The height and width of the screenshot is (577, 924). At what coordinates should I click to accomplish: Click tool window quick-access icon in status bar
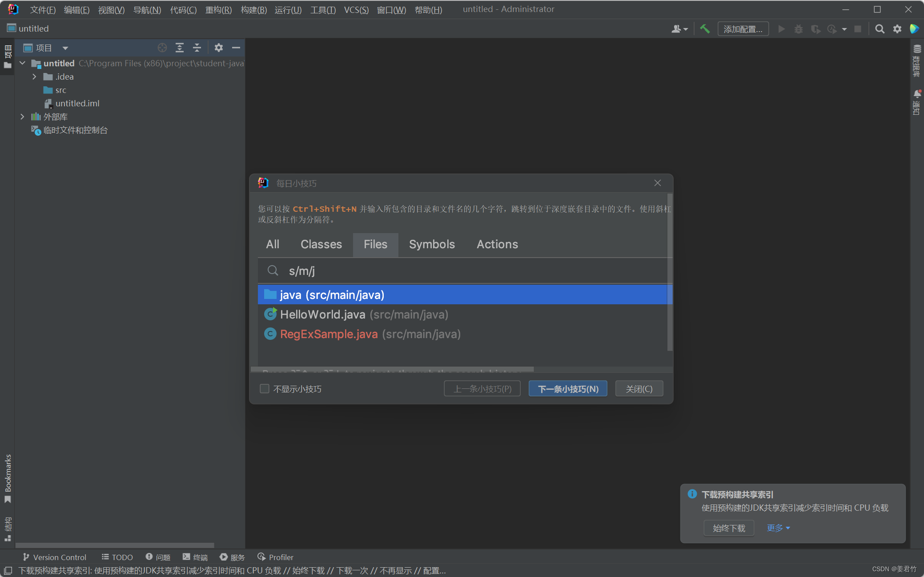(x=8, y=570)
